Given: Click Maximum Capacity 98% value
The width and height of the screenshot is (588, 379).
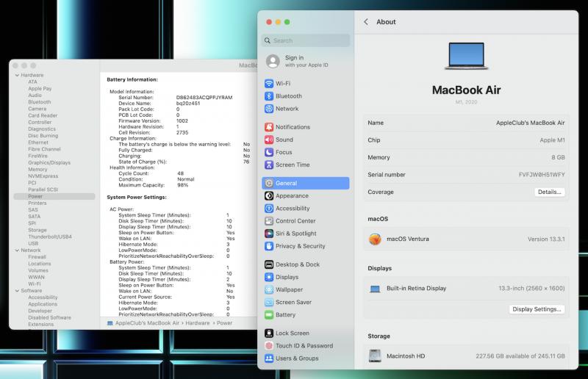Looking at the screenshot, I should [x=182, y=185].
